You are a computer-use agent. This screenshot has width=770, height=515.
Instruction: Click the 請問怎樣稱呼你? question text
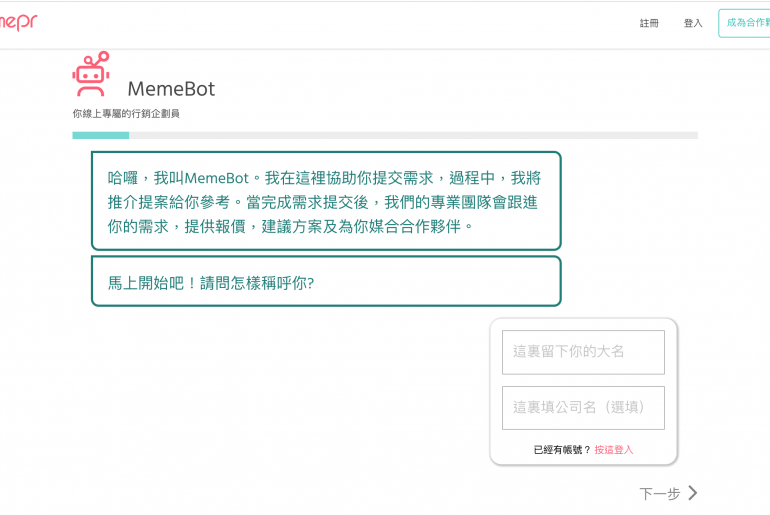point(257,283)
